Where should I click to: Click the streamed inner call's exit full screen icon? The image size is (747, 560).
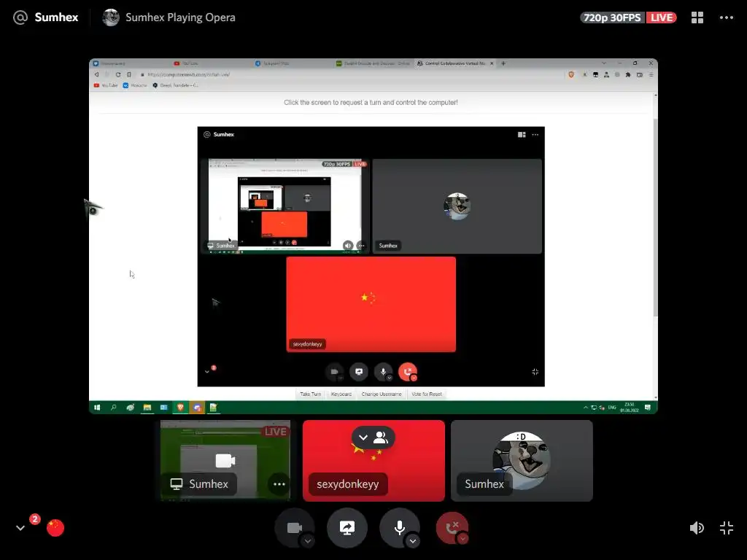point(535,372)
